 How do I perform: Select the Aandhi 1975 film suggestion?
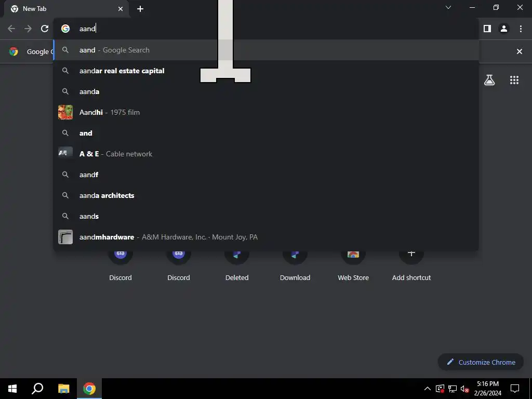coord(267,112)
